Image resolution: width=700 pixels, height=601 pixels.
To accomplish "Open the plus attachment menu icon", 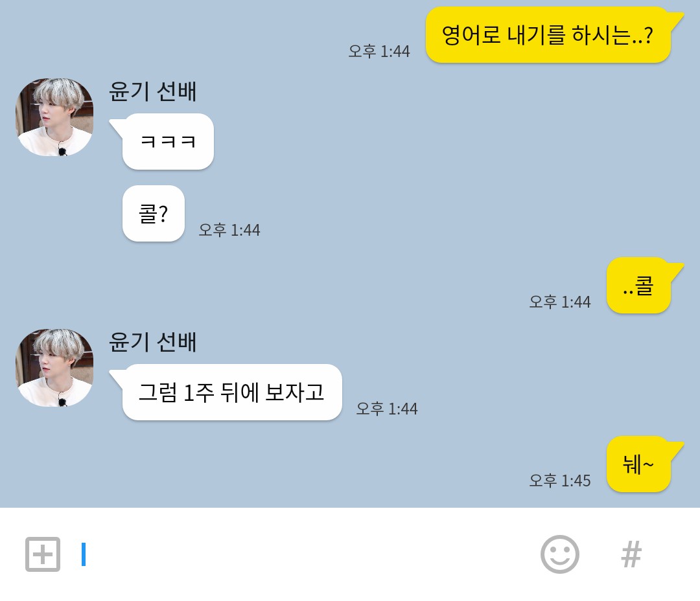I will pos(42,554).
